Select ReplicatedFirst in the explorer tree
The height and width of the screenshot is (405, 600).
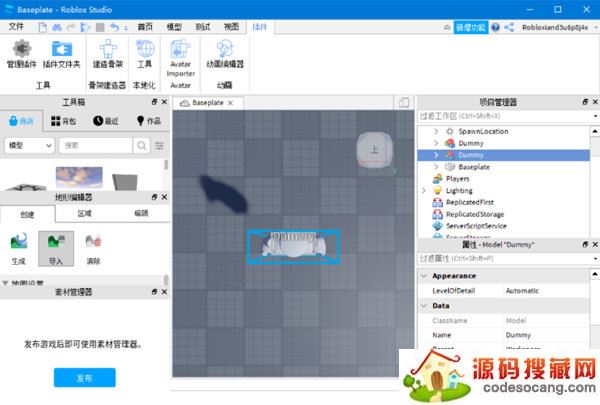[x=470, y=202]
